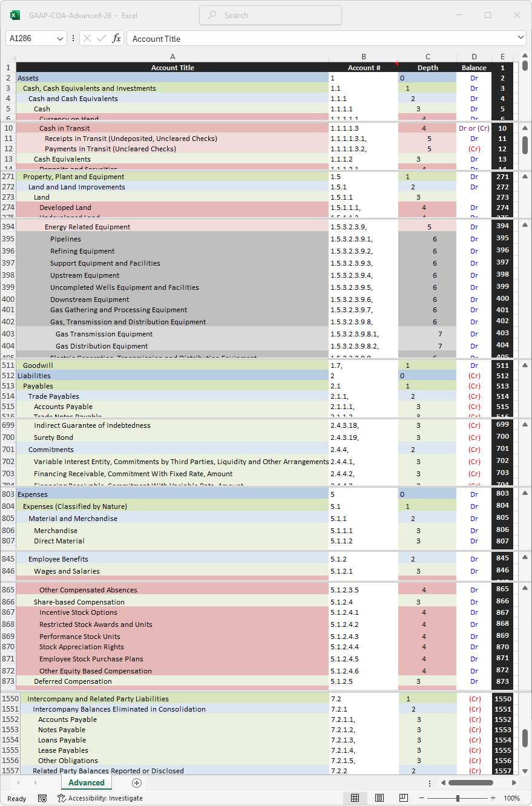This screenshot has width=532, height=806.
Task: Click the previous sheet navigation arrow
Action: pos(18,783)
